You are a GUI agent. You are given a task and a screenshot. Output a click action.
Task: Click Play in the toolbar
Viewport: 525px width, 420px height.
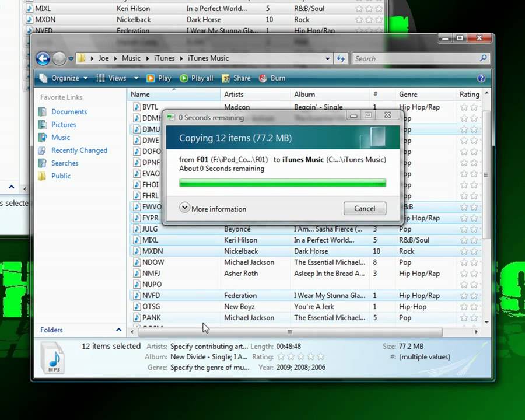click(159, 78)
